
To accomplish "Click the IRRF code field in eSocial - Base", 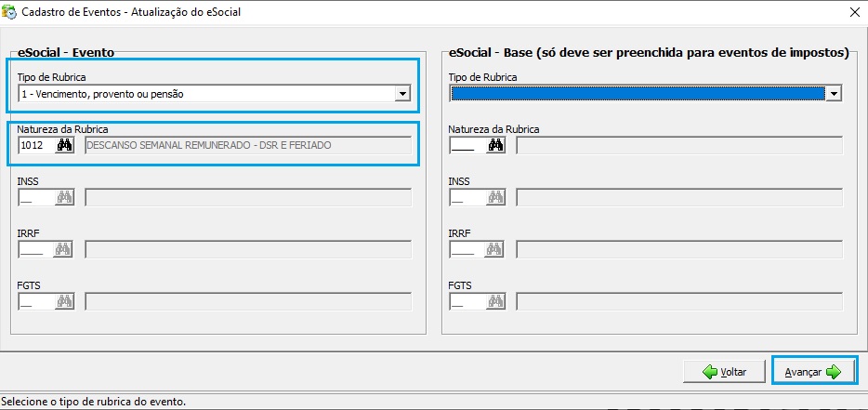I will pyautogui.click(x=467, y=249).
